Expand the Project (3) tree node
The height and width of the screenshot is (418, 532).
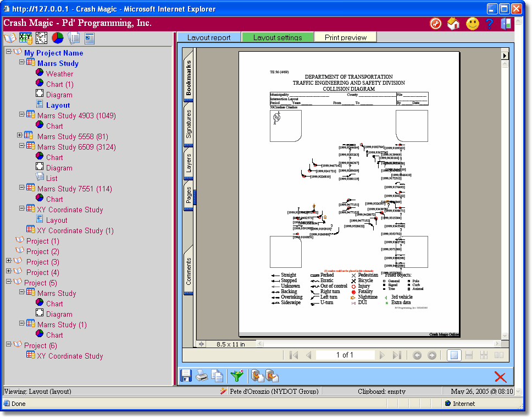[9, 261]
